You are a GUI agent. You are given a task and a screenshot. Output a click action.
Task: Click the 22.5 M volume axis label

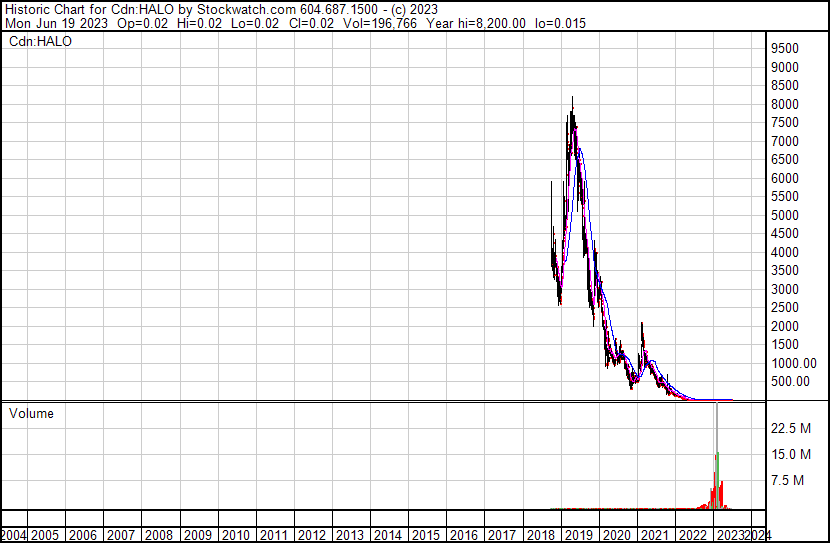coord(791,428)
